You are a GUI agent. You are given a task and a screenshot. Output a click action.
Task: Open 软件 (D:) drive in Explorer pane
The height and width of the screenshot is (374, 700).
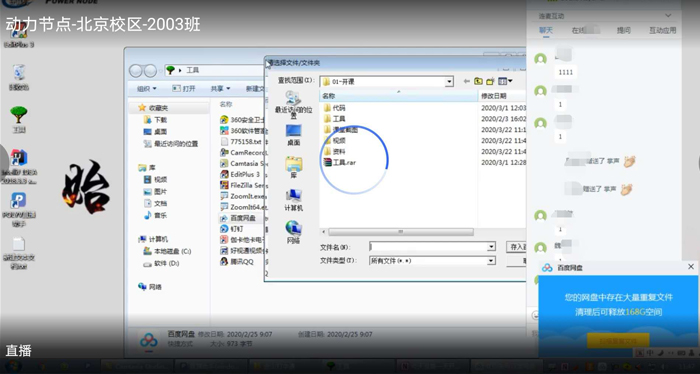click(x=161, y=263)
